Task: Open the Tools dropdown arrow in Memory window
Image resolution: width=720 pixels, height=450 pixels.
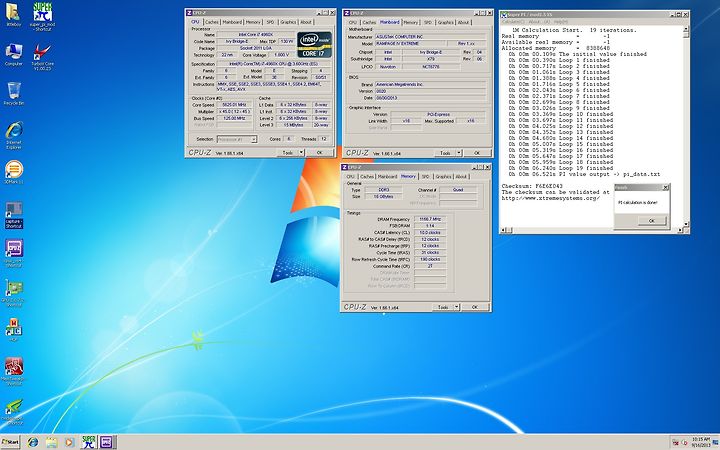Action: 456,307
